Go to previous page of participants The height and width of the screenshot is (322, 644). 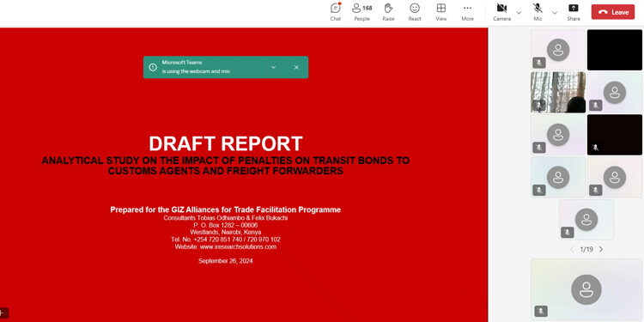pos(572,249)
